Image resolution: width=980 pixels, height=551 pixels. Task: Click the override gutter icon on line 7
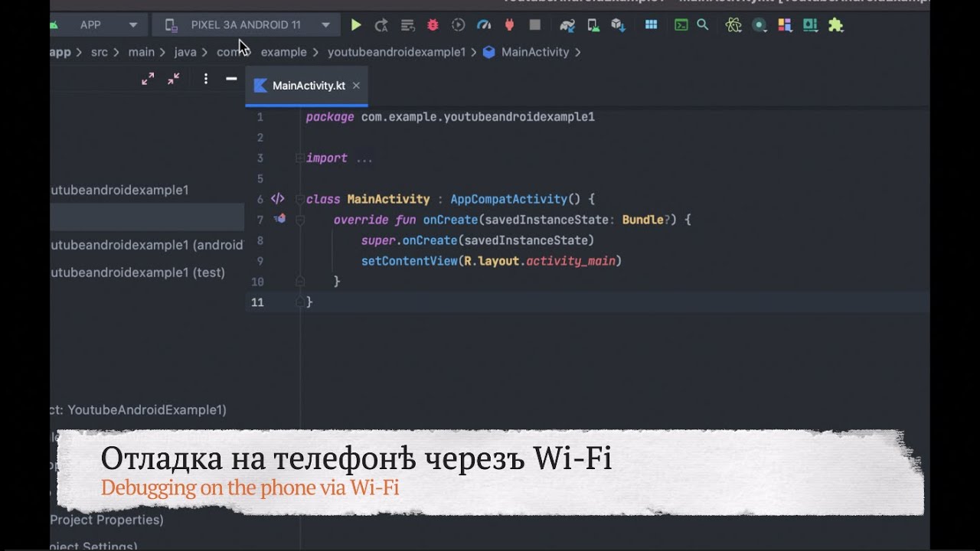pyautogui.click(x=279, y=219)
